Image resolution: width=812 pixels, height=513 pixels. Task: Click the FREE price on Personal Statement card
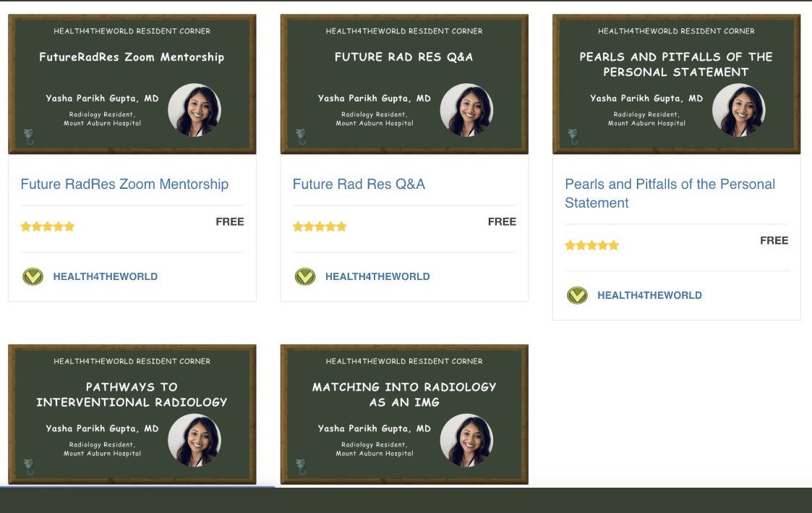(774, 240)
